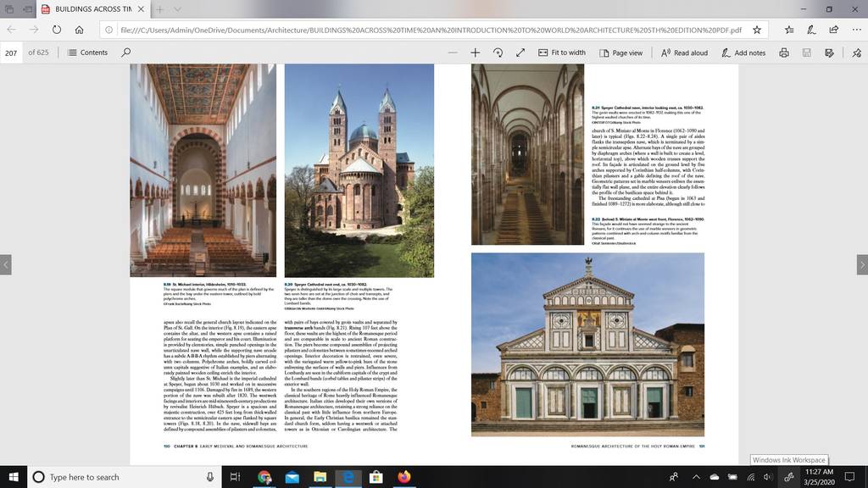This screenshot has width=868, height=488.
Task: Start Read aloud
Action: point(684,53)
